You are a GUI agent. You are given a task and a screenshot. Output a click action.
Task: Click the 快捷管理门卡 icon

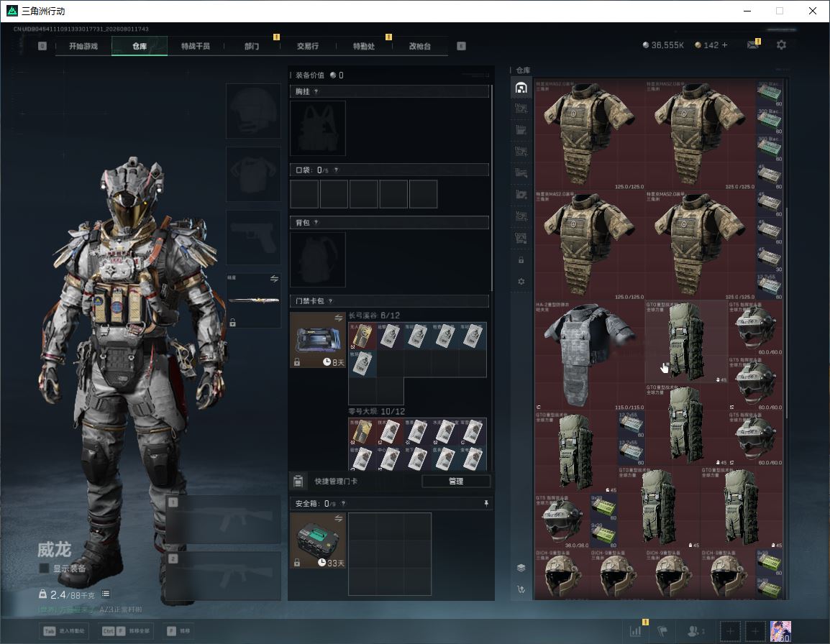[298, 481]
